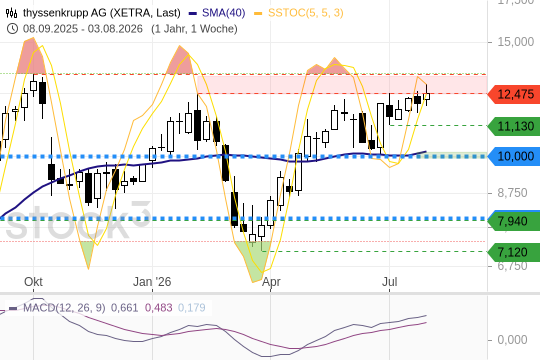
Task: Click the MACD(12, 26, 9) indicator label
Action: coord(64,307)
